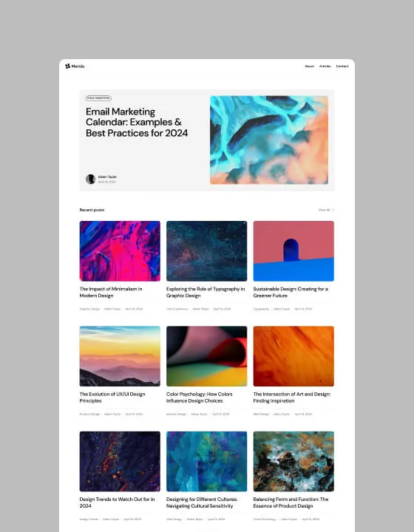Click the starry galaxy thumbnail
This screenshot has width=414, height=532.
pos(207,251)
